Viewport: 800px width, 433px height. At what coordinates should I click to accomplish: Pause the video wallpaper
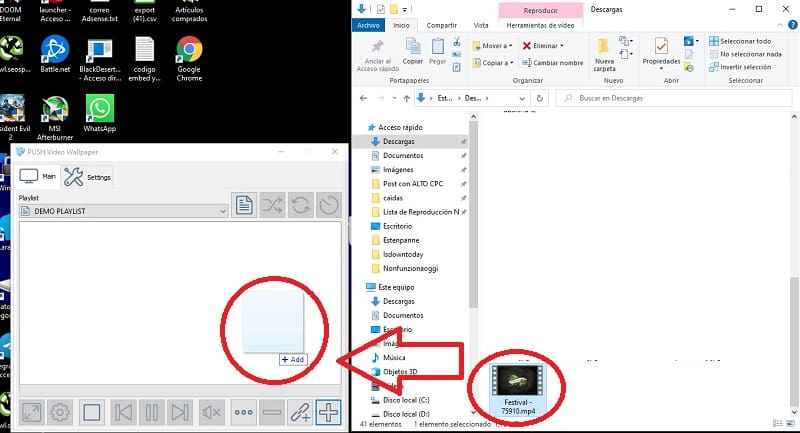(x=152, y=412)
